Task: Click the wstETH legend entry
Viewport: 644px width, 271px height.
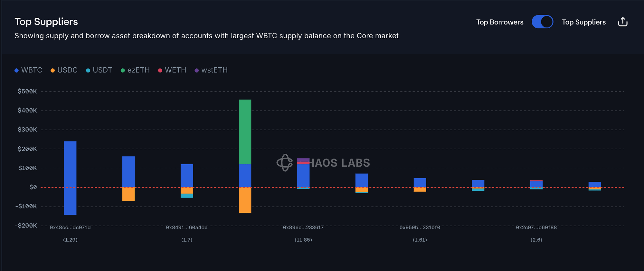Action: pyautogui.click(x=211, y=70)
